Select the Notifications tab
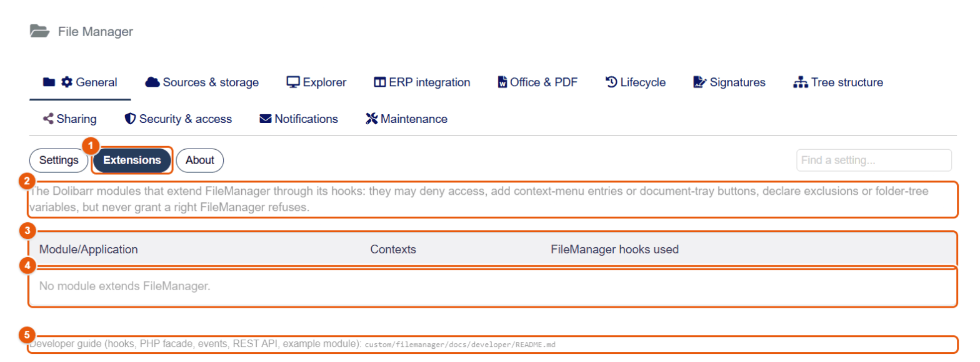This screenshot has width=980, height=362. pos(299,119)
